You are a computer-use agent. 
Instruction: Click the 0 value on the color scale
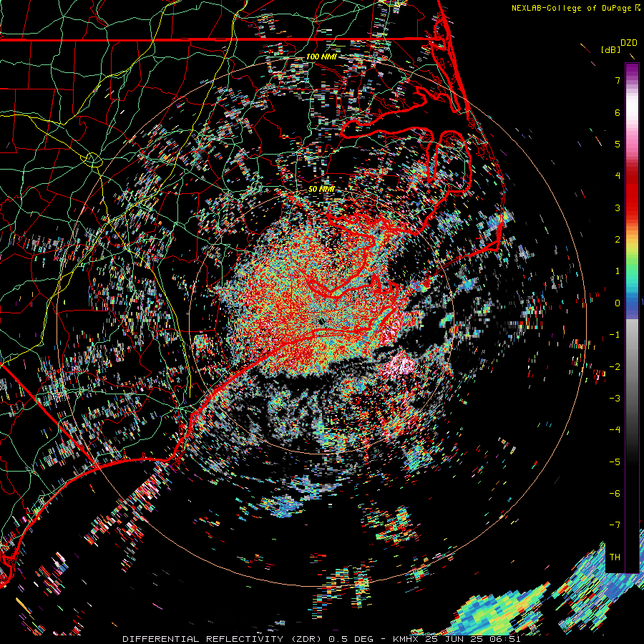point(618,303)
